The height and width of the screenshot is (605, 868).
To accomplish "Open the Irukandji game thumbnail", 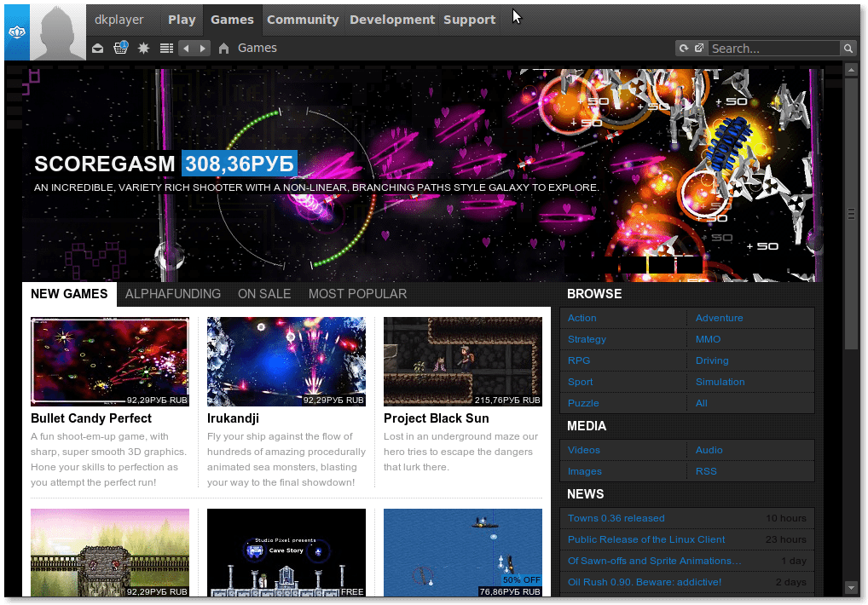I will (286, 361).
